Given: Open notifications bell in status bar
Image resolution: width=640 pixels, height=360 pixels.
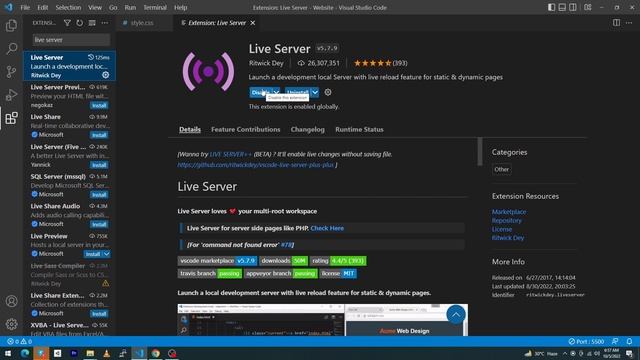Looking at the screenshot, I should 629,341.
